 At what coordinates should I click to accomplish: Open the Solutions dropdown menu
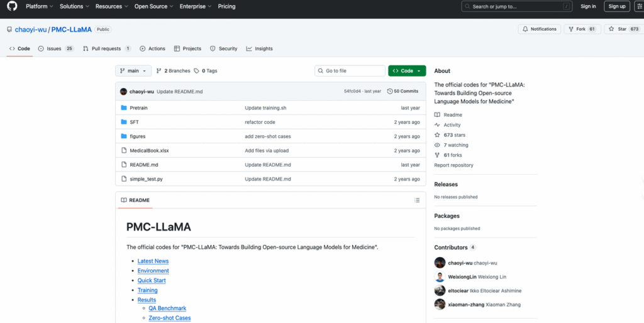[74, 6]
